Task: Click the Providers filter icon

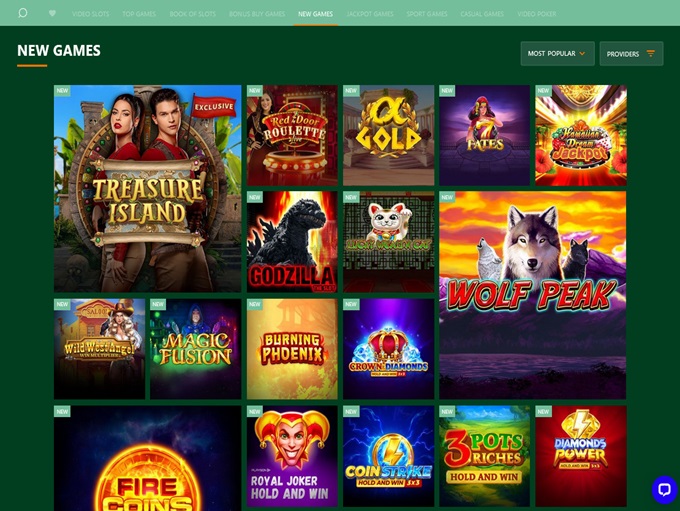Action: click(x=651, y=53)
